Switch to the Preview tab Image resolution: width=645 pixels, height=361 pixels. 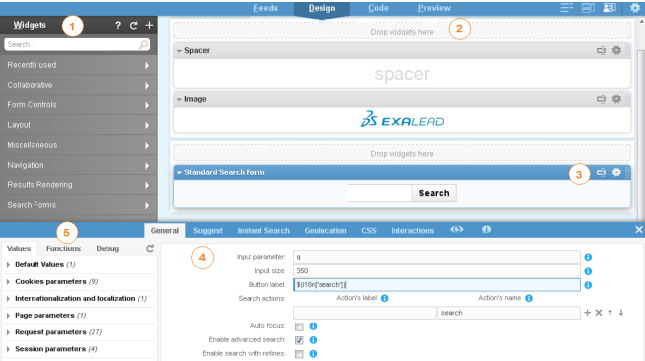point(434,8)
